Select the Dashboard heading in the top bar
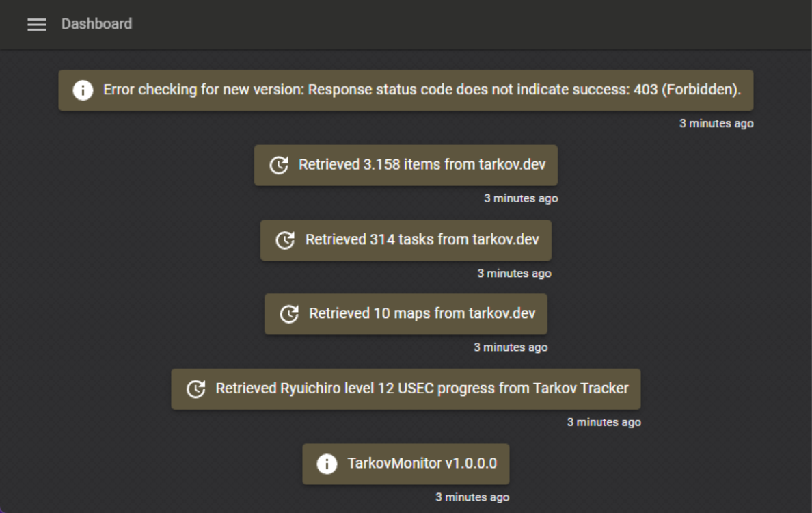 point(96,23)
